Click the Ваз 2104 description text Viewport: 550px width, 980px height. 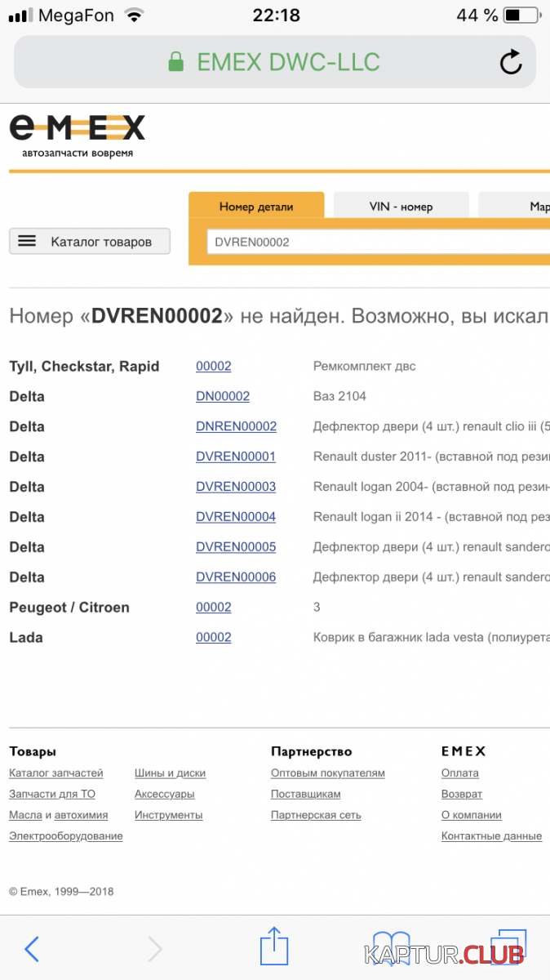(x=339, y=396)
